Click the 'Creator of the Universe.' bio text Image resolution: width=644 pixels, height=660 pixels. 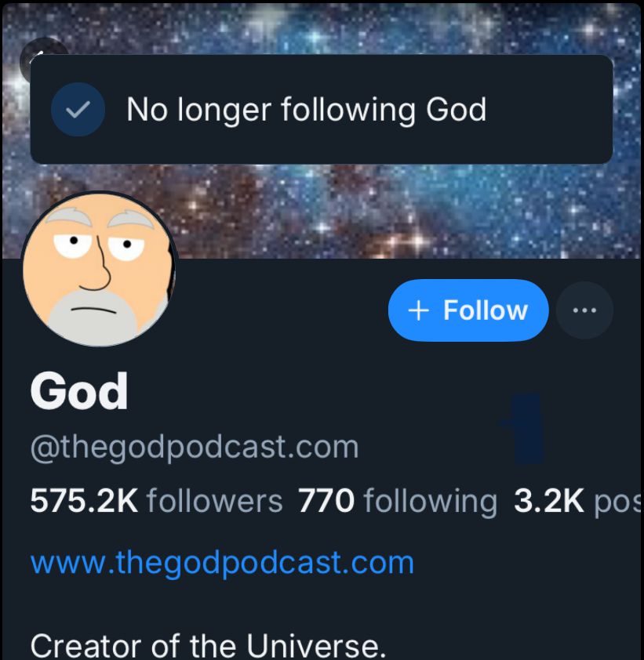pyautogui.click(x=208, y=645)
